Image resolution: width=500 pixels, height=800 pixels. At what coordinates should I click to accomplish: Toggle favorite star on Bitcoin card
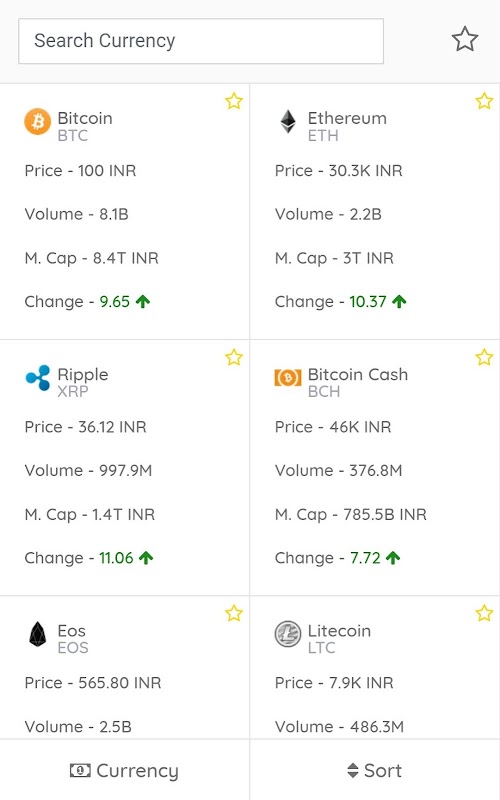coord(234,101)
